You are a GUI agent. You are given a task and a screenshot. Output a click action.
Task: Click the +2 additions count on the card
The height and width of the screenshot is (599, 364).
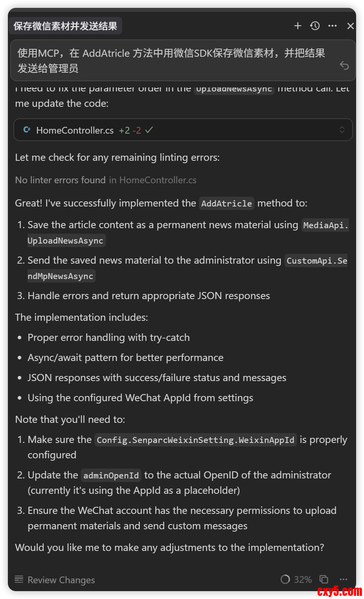tap(124, 130)
